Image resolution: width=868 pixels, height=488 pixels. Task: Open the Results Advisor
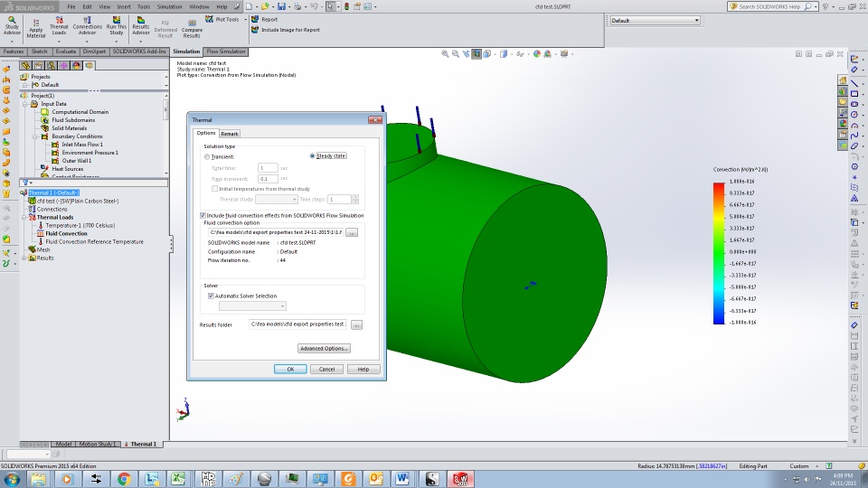(x=141, y=26)
